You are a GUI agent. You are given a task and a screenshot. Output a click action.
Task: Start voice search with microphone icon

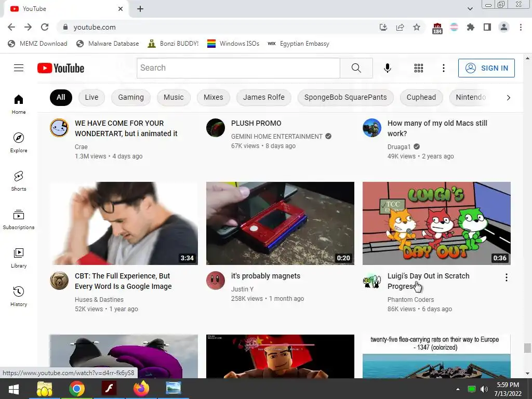(x=388, y=68)
